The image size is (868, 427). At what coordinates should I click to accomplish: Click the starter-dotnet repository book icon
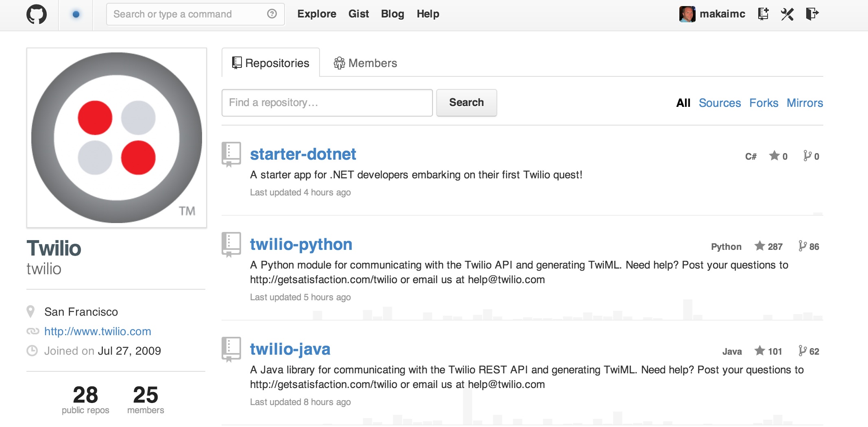tap(231, 154)
